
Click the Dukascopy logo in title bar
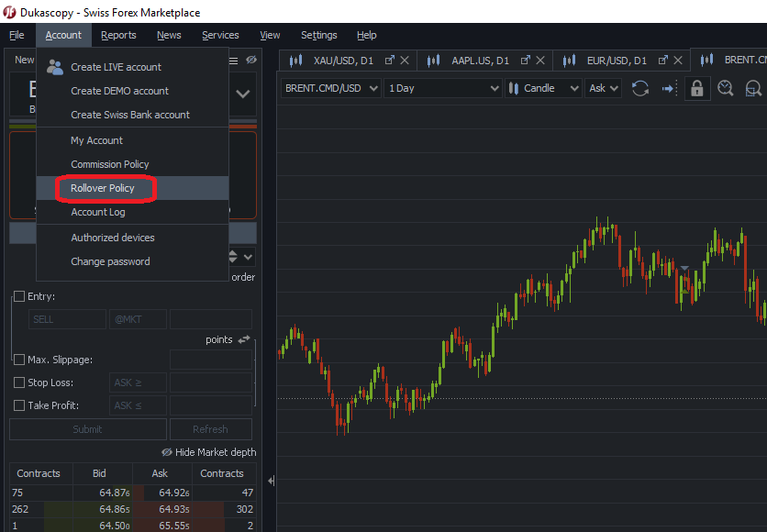click(9, 12)
